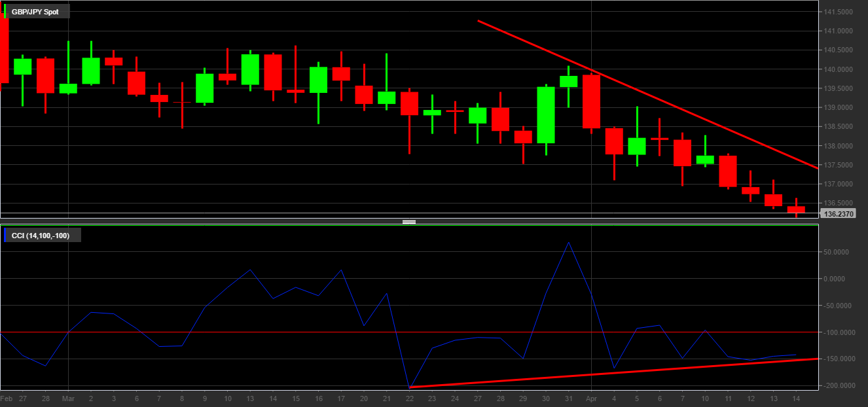Click the blue color bar beside CCI label
This screenshot has height=407, width=868.
(x=5, y=235)
